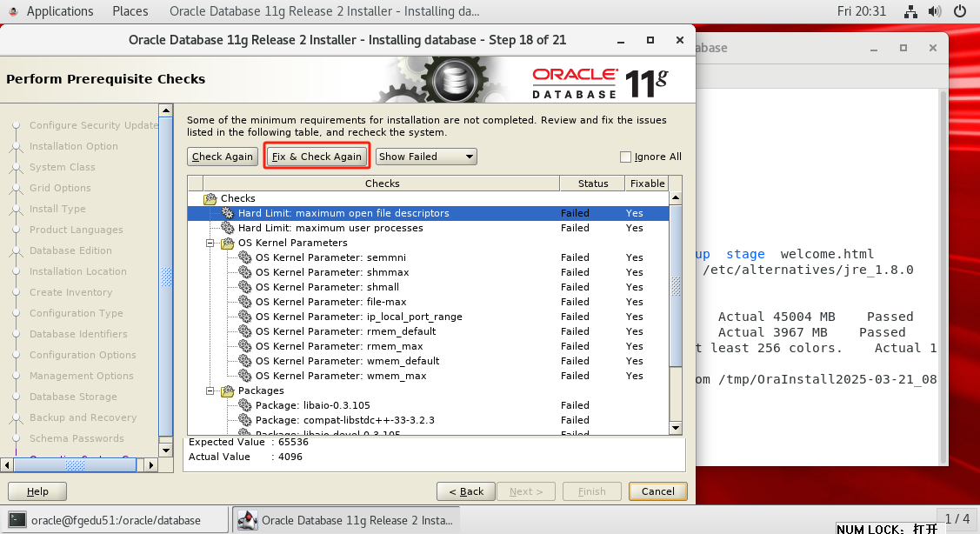980x534 pixels.
Task: Click the gear icon beside semmni parameter
Action: [245, 257]
